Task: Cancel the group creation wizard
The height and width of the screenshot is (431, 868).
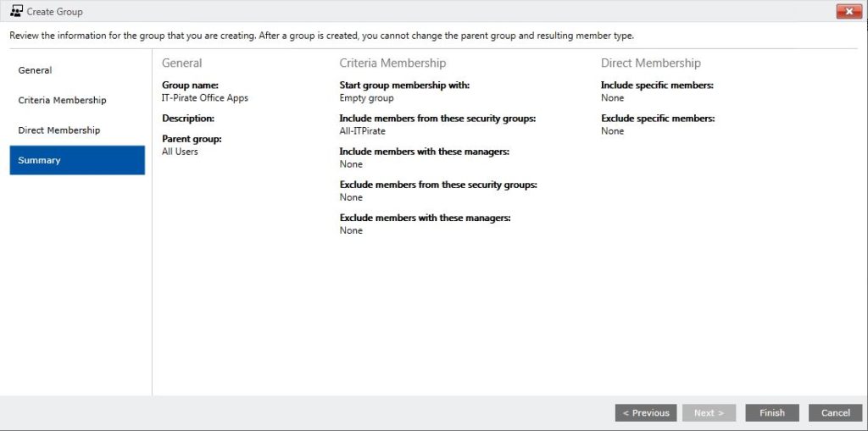Action: 835,412
